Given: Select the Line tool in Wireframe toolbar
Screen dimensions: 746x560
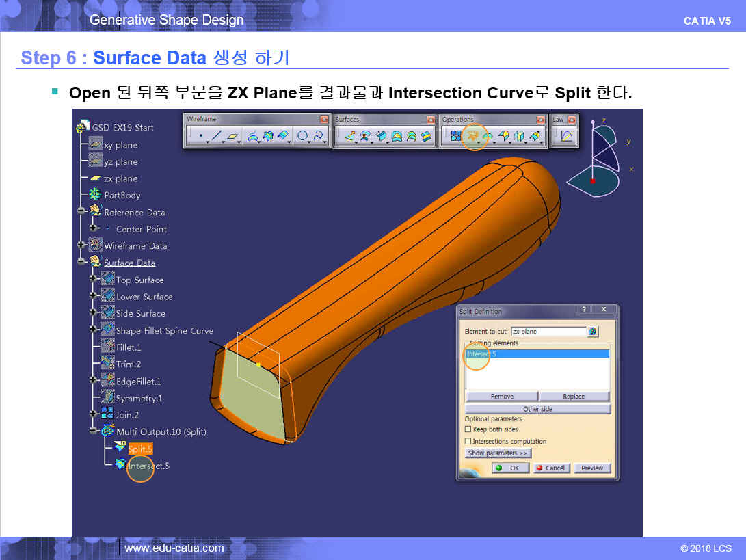Looking at the screenshot, I should point(217,136).
